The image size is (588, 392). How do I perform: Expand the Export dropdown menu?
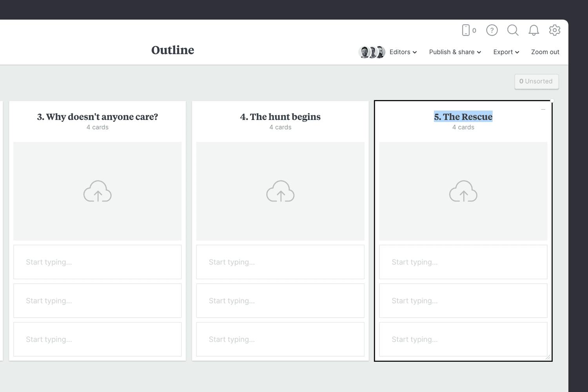506,52
